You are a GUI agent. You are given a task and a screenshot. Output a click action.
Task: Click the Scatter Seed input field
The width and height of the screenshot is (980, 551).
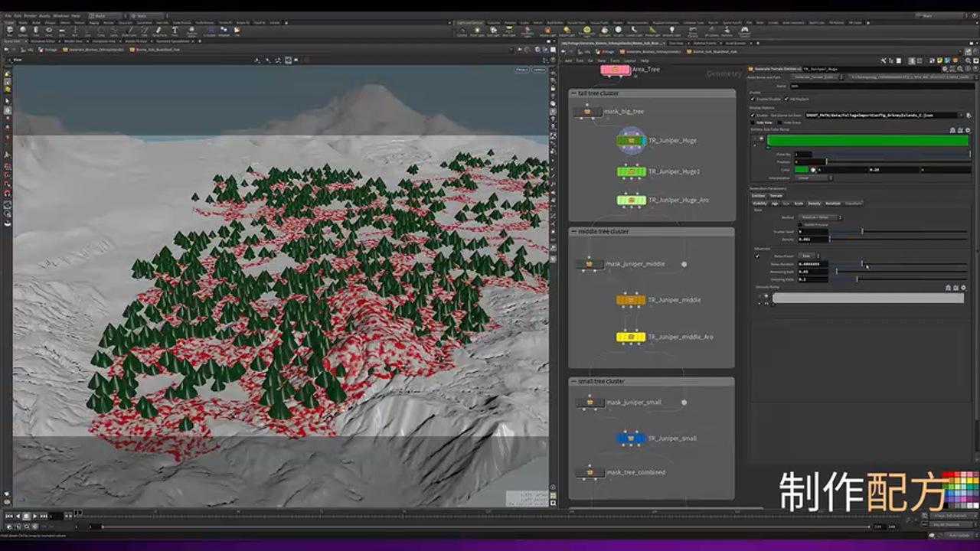pyautogui.click(x=813, y=232)
